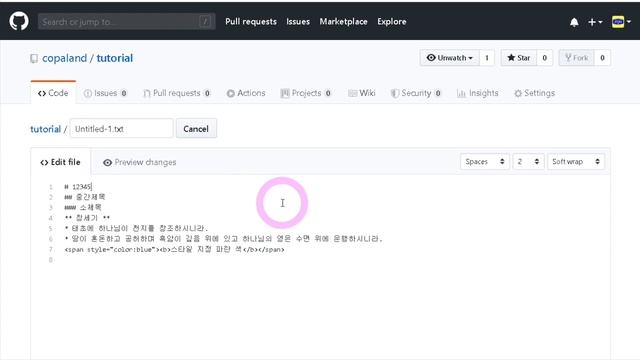Open Explore in top navigation
640x360 pixels.
click(391, 22)
